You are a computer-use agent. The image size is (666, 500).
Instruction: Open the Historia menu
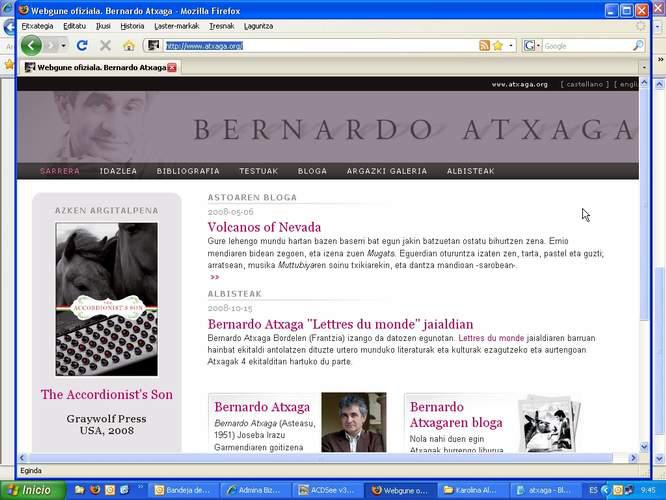click(x=132, y=26)
